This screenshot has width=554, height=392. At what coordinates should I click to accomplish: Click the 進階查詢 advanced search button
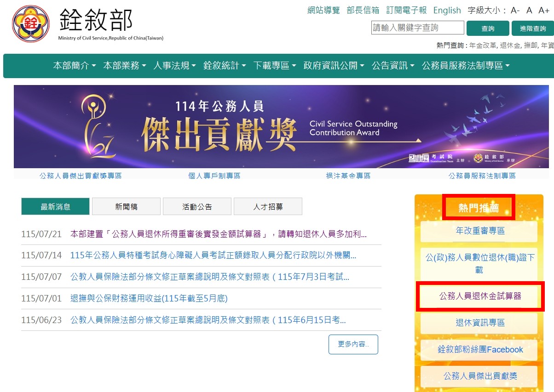click(x=533, y=28)
